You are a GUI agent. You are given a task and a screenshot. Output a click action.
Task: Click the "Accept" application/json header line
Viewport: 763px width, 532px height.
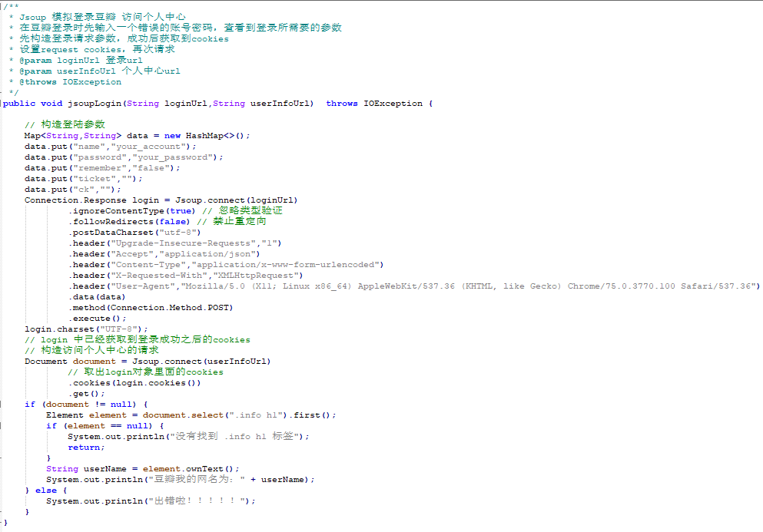[164, 254]
